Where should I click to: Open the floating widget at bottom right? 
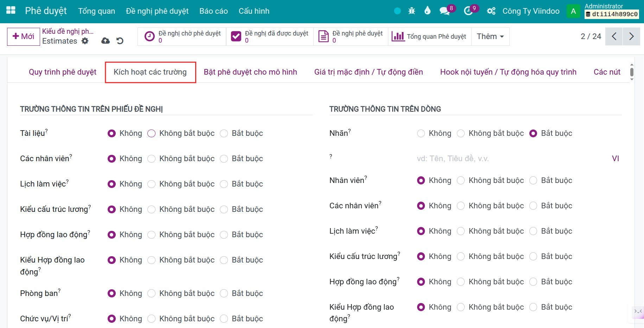pyautogui.click(x=638, y=312)
